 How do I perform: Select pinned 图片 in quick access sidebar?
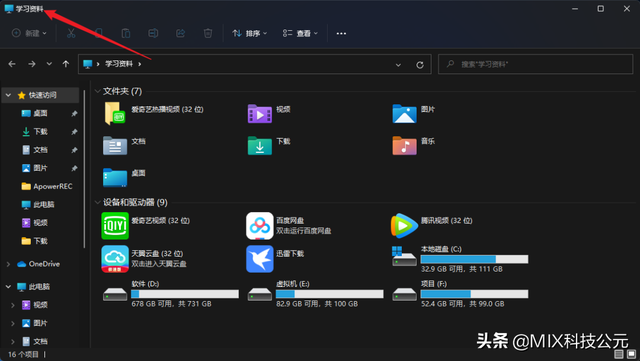[x=40, y=168]
